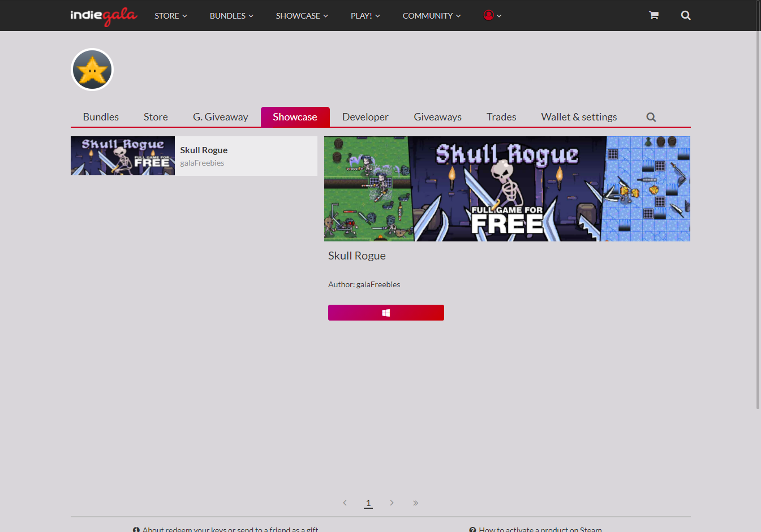
Task: Expand the STORE dropdown menu
Action: [x=171, y=16]
